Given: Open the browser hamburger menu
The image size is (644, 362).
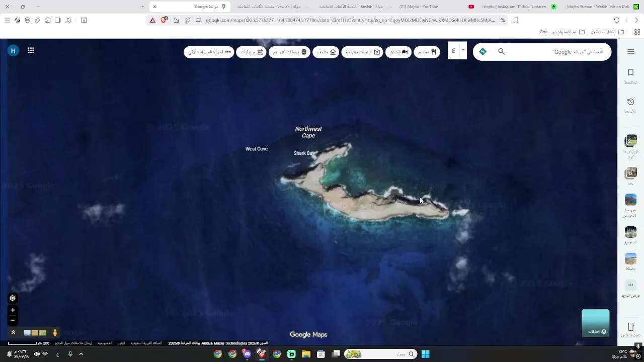Looking at the screenshot, I should click(x=7, y=20).
